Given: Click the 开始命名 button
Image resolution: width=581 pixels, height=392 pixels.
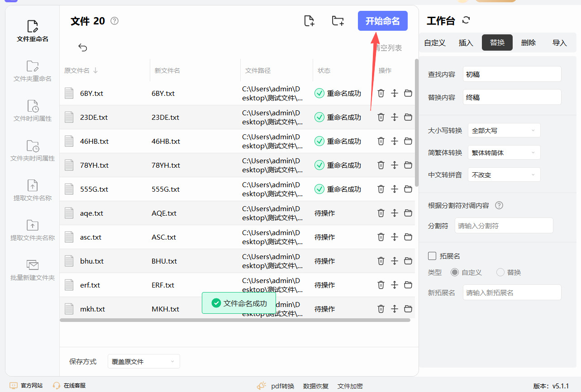Looking at the screenshot, I should (x=382, y=21).
